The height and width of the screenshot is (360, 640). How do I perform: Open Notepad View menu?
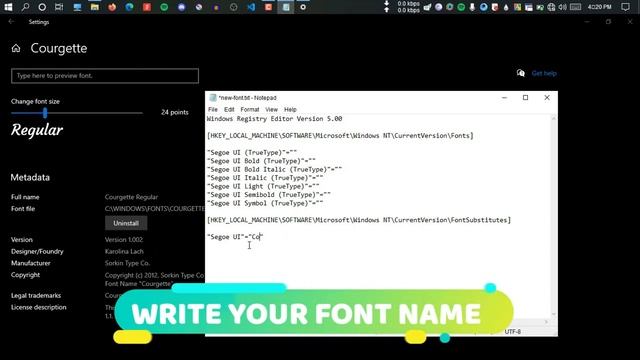coord(271,109)
